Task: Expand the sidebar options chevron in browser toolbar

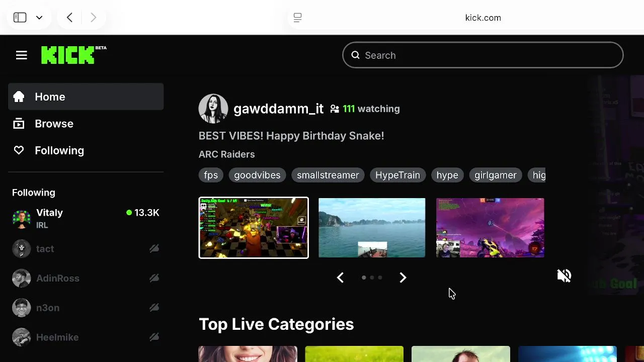Action: (x=39, y=18)
